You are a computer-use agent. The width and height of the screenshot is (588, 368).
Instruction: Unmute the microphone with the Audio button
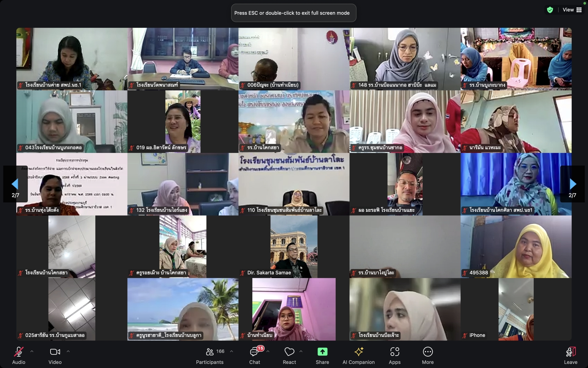pos(19,352)
